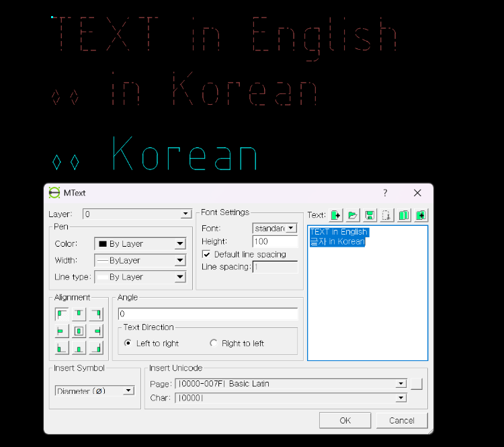Screen dimensions: 504x447
Task: Expand the Font dropdown
Action: click(290, 228)
